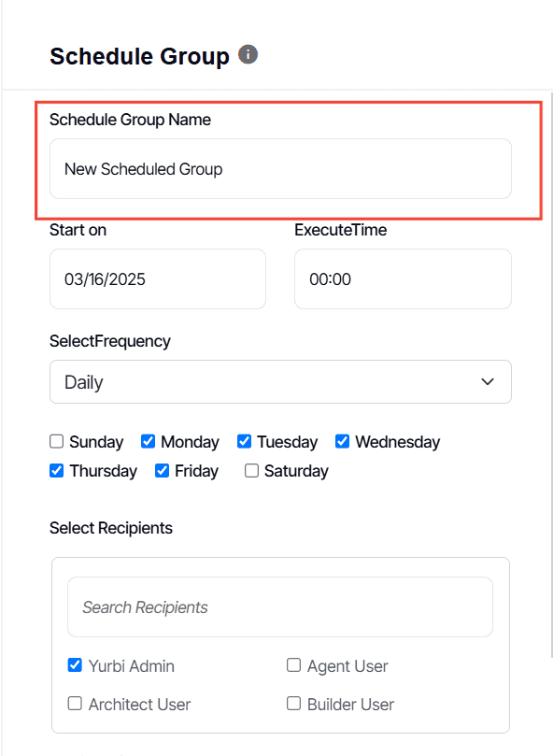
Task: Enable the Saturday checkbox
Action: coord(250,471)
